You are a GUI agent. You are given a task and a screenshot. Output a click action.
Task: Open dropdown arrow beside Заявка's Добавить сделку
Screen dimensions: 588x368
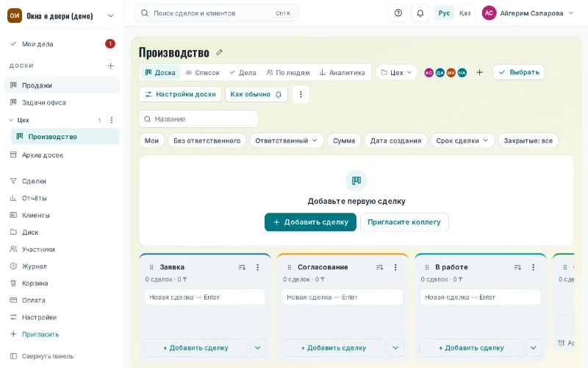tap(258, 347)
